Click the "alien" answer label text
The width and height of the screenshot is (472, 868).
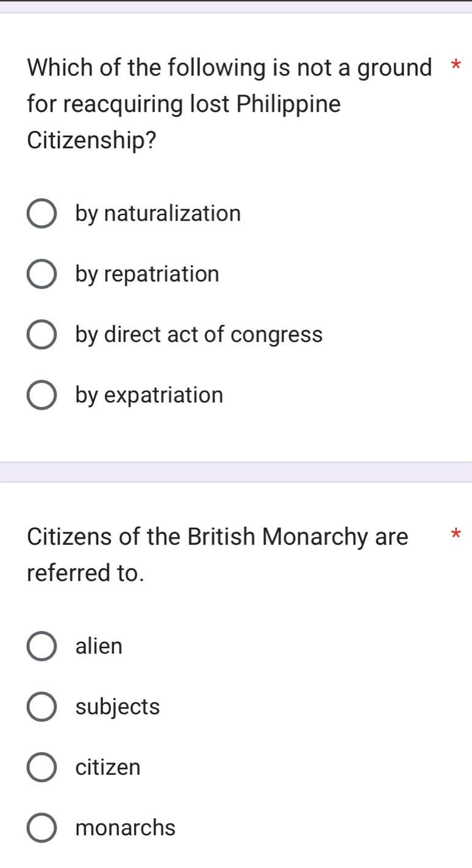[x=99, y=646]
